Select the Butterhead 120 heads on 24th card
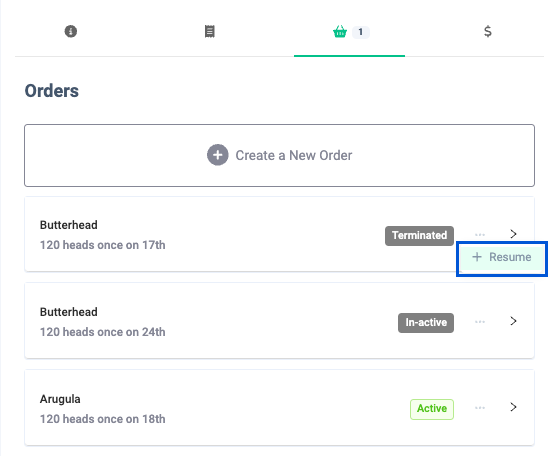This screenshot has width=556, height=456. tap(279, 321)
